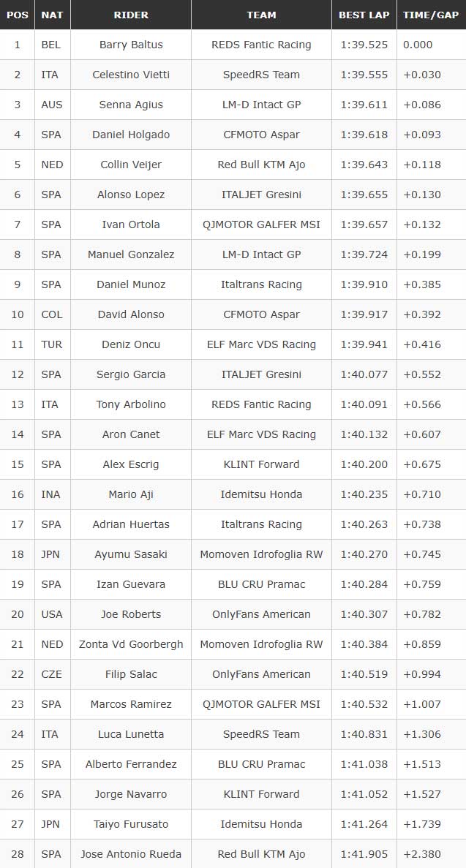Viewport: 466px width, 868px height.
Task: Click the BEST LAP column header
Action: pos(364,15)
